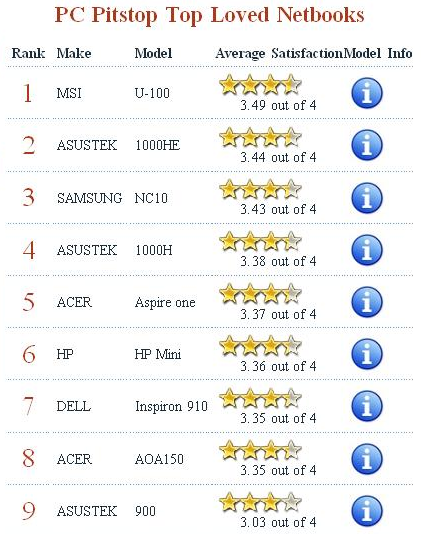
Task: Click the Rank column header
Action: (x=28, y=53)
